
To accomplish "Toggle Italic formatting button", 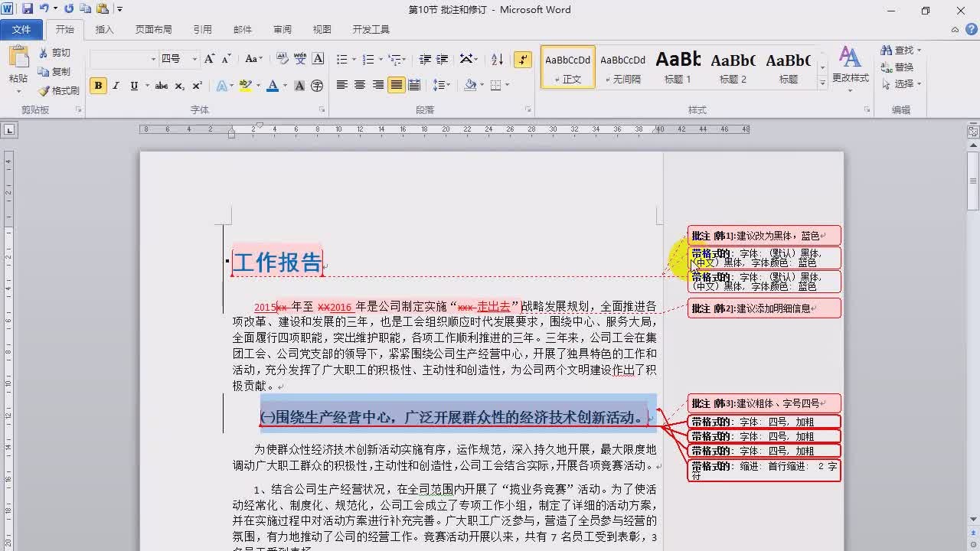I will tap(116, 86).
